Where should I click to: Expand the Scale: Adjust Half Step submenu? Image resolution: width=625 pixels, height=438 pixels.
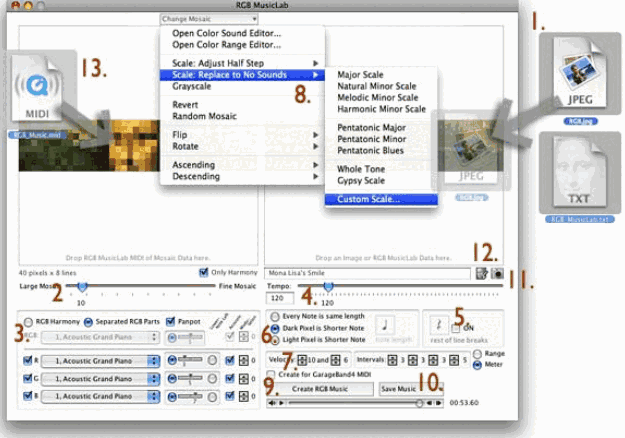click(x=242, y=63)
